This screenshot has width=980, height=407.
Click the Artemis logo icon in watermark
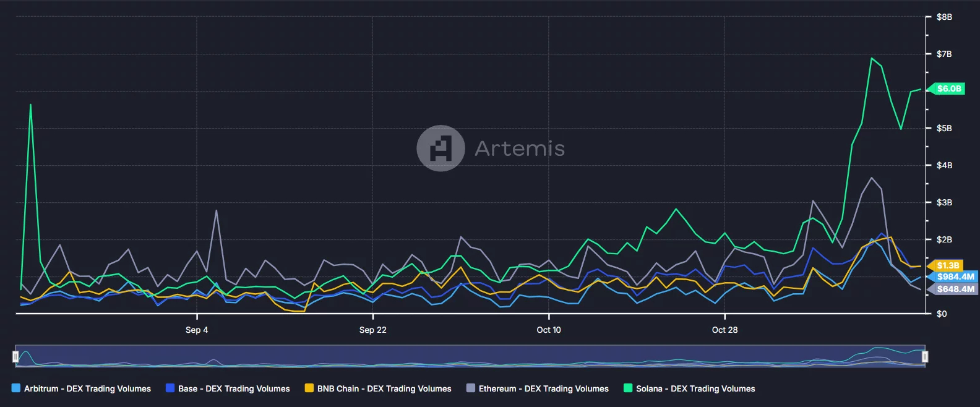[441, 148]
